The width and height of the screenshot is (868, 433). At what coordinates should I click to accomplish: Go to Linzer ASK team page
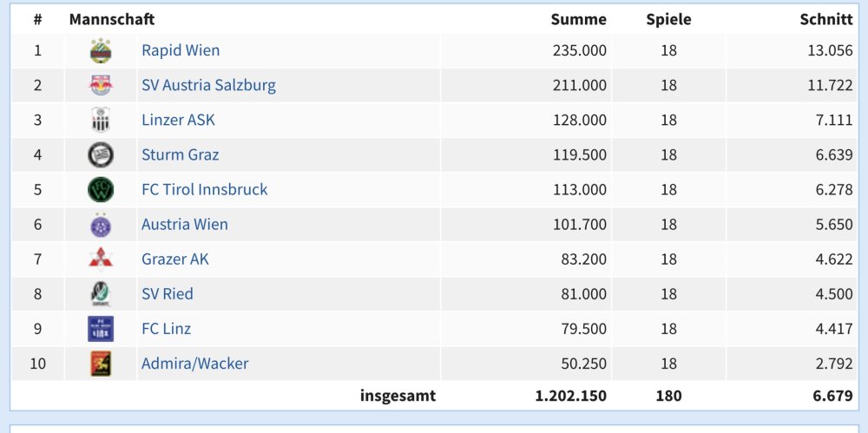click(178, 120)
